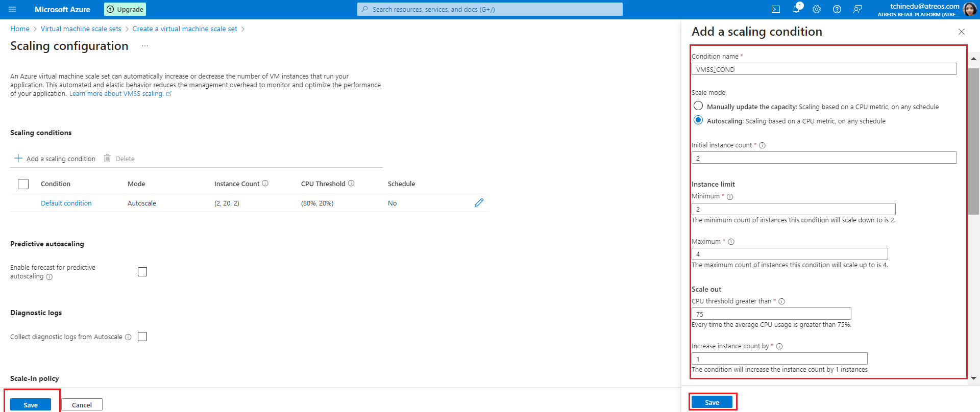Show diagnostic logs info icon
980x412 pixels.
coord(128,337)
